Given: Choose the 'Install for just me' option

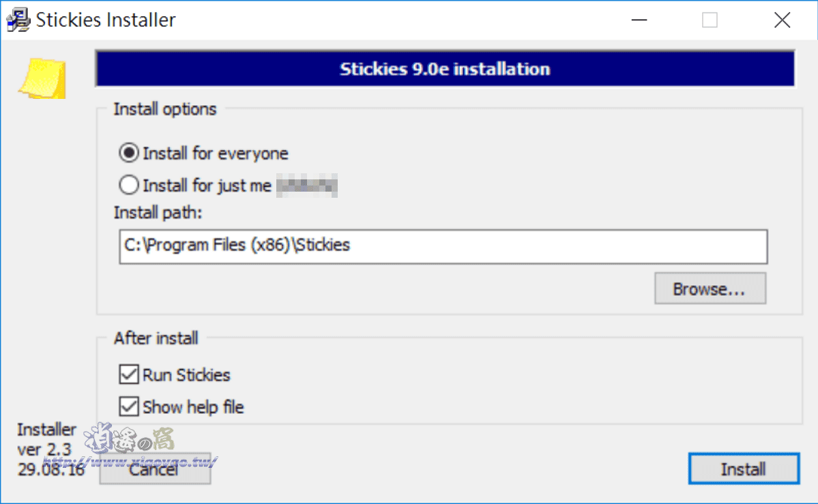Looking at the screenshot, I should coord(128,185).
